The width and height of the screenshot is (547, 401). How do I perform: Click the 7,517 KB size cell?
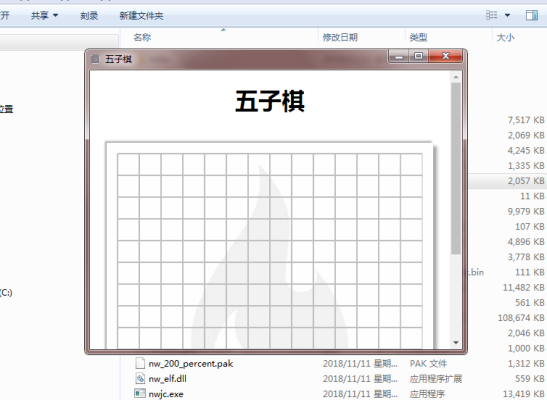(x=526, y=120)
